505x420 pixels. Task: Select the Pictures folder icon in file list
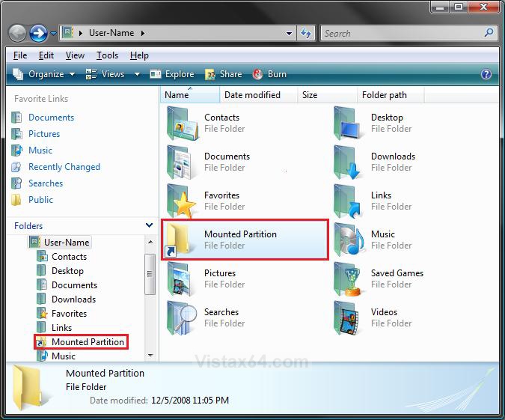point(181,279)
